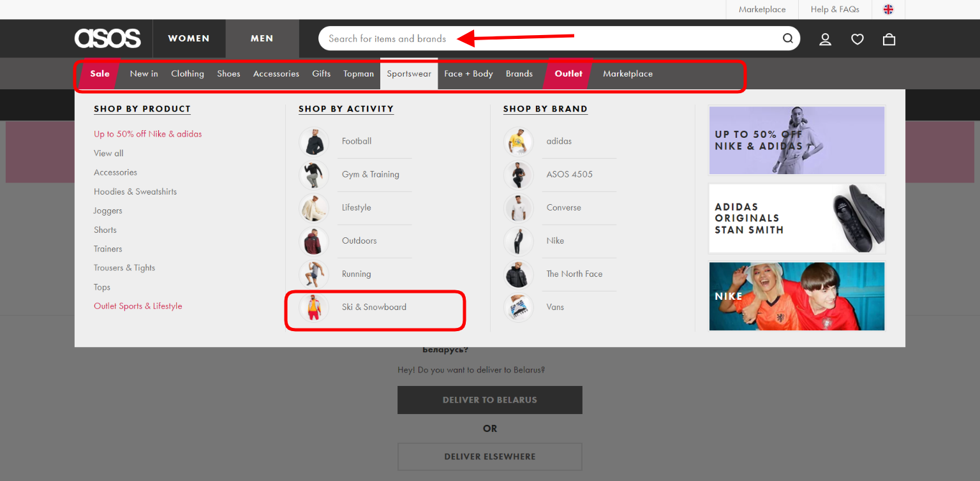The height and width of the screenshot is (481, 980).
Task: Click the ASOS 4505 brand thumbnail
Action: click(519, 175)
